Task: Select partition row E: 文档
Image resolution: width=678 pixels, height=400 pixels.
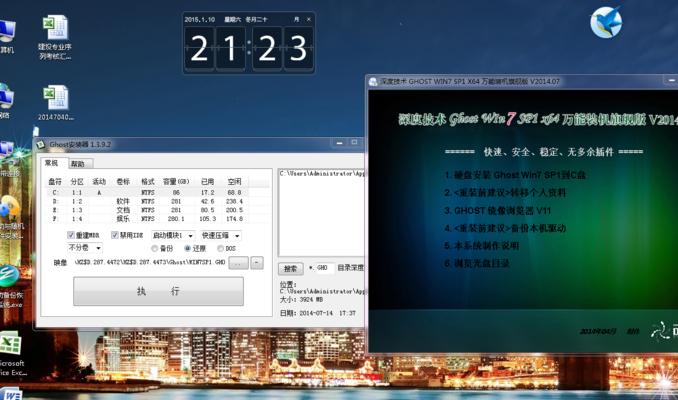Action: (158, 210)
